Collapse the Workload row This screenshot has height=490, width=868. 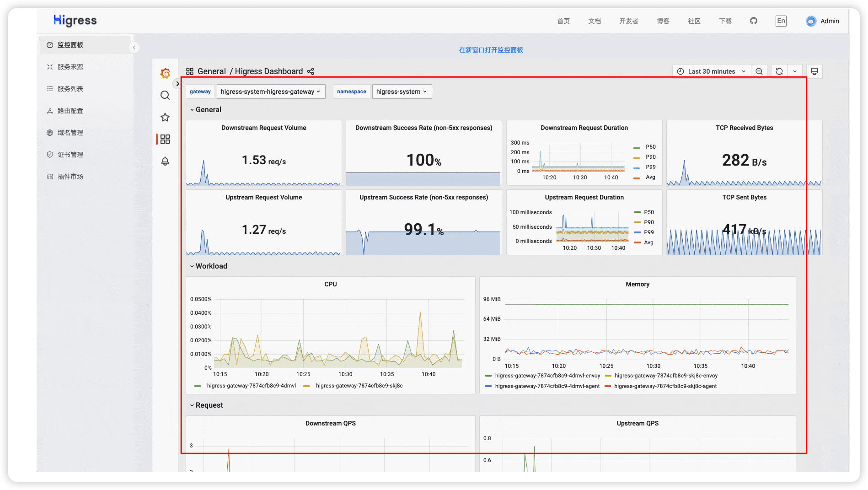coord(209,266)
